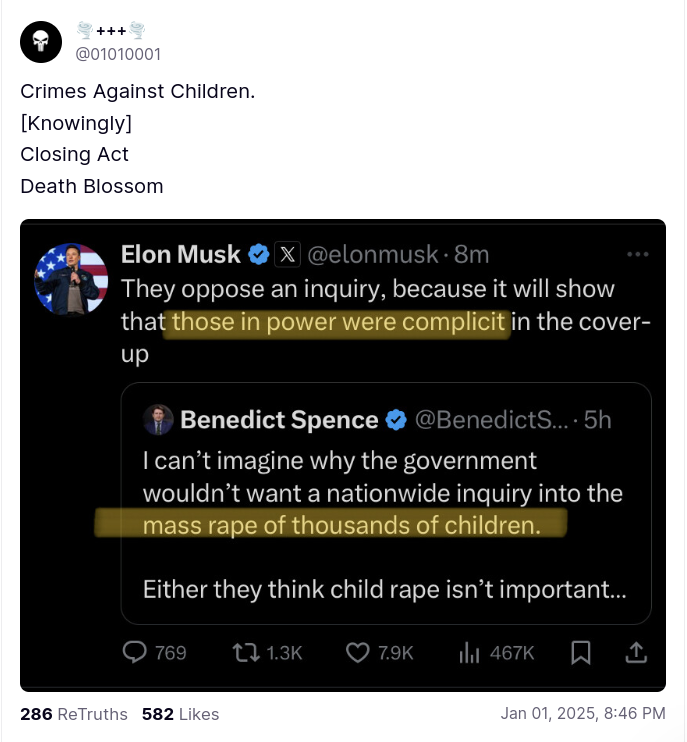
Task: Click the share upload arrow icon
Action: [636, 652]
